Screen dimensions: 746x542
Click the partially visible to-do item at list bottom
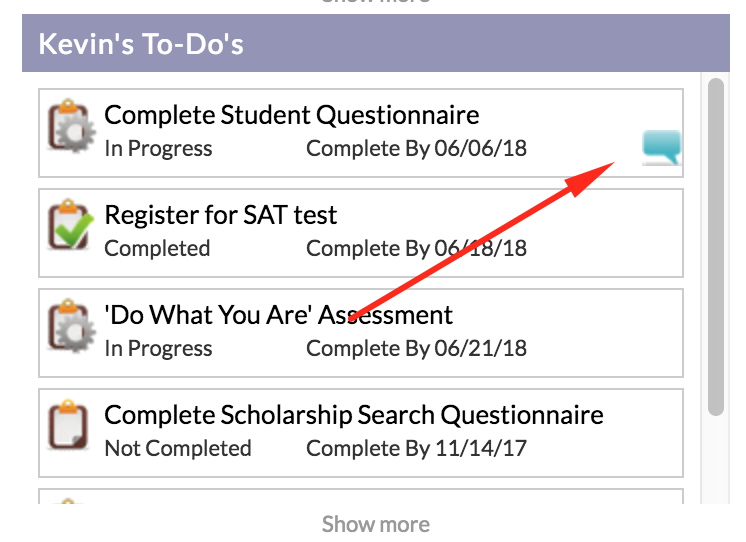(361, 496)
